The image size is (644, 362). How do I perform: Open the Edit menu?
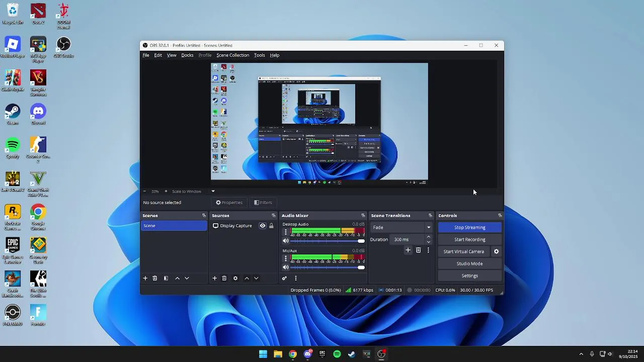click(158, 55)
